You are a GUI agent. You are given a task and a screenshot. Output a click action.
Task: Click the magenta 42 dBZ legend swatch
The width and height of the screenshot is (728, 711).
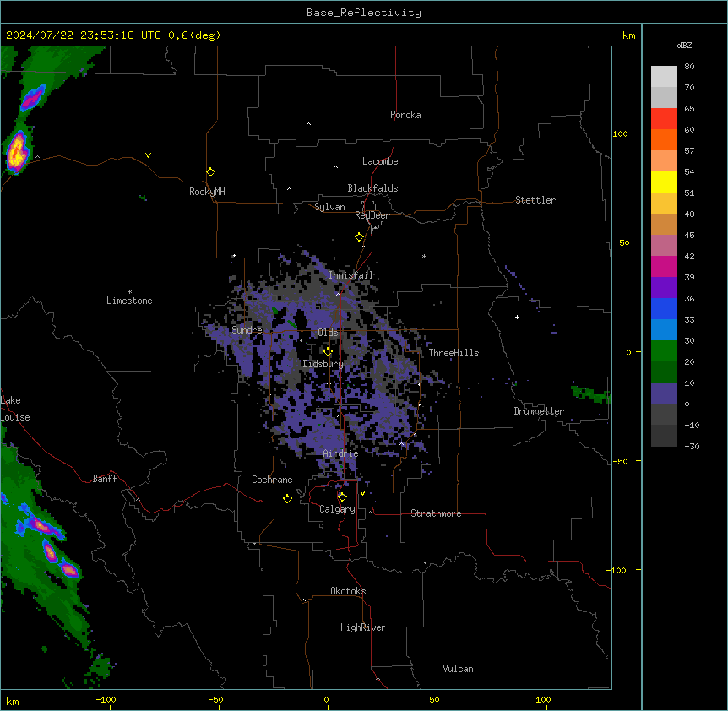pyautogui.click(x=664, y=266)
